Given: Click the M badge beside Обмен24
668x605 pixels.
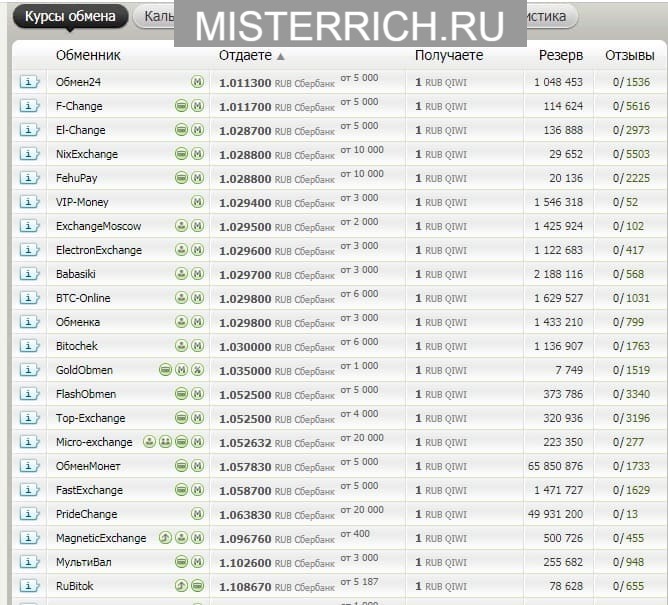Looking at the screenshot, I should 197,82.
